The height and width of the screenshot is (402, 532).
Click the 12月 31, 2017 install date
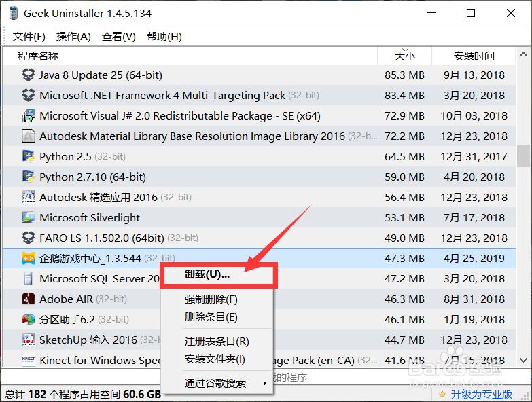pyautogui.click(x=474, y=156)
